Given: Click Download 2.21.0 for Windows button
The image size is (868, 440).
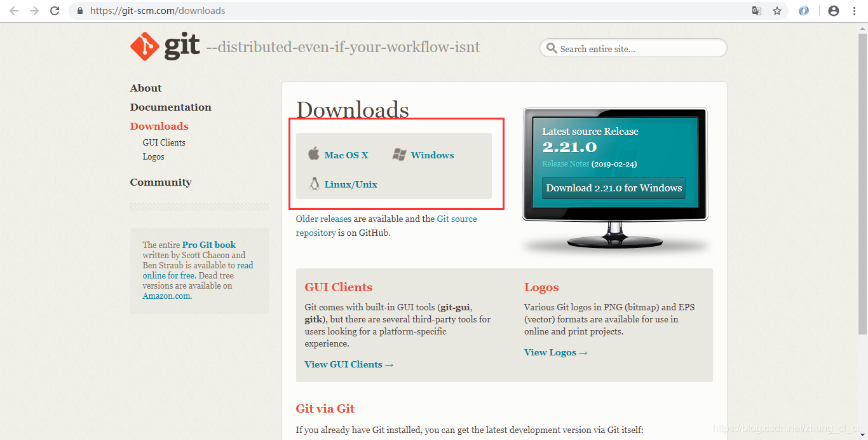Looking at the screenshot, I should click(614, 188).
